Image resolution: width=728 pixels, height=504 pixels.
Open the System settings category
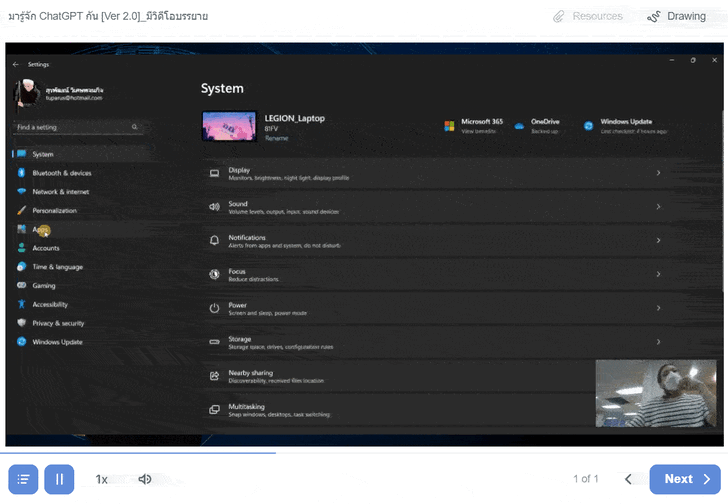(79, 154)
